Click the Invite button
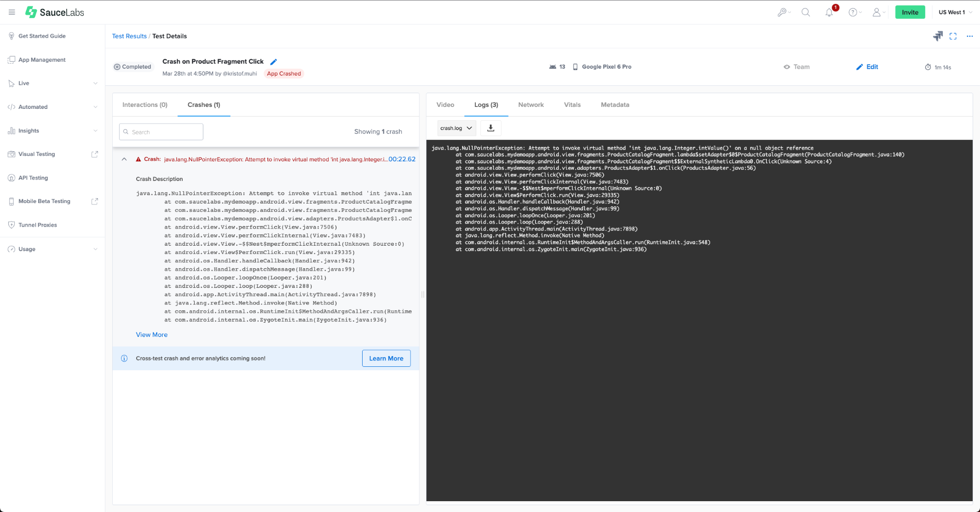Image resolution: width=980 pixels, height=512 pixels. (x=910, y=12)
